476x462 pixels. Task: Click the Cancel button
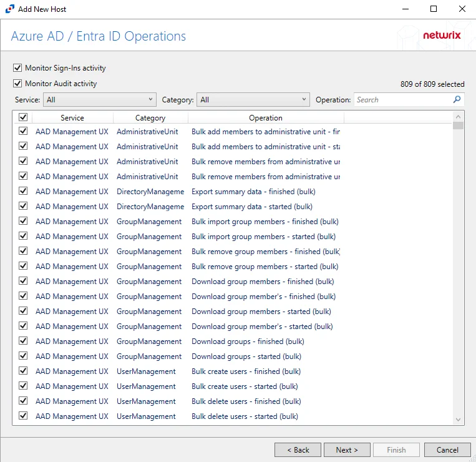(447, 450)
